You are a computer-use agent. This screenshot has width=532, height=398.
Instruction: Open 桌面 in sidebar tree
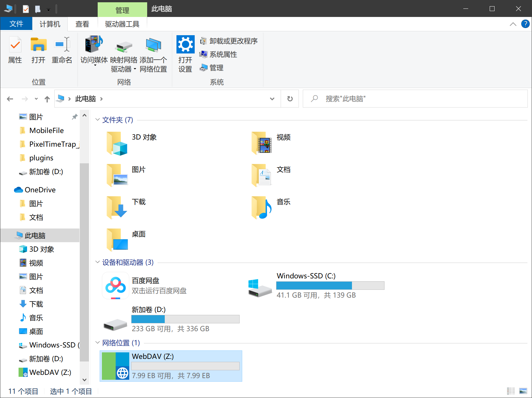36,331
